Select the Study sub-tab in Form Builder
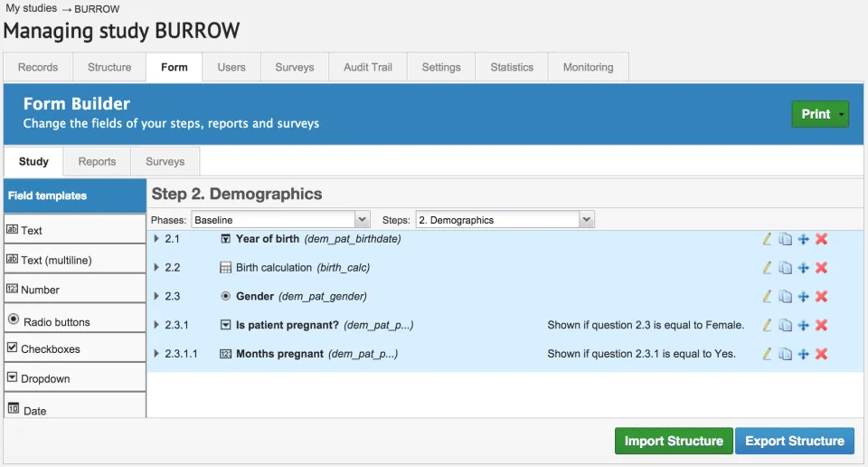 33,161
